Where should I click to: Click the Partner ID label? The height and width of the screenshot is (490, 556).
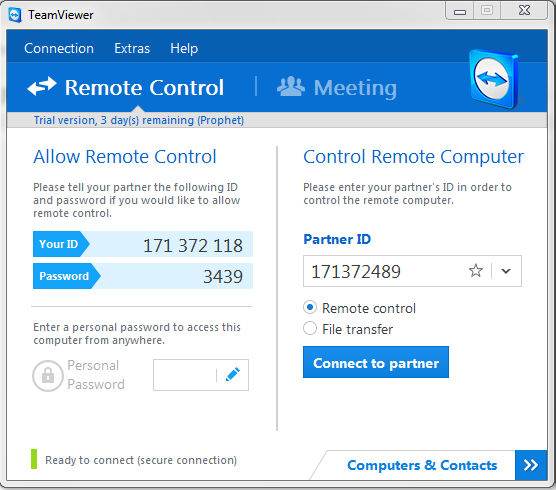click(337, 239)
